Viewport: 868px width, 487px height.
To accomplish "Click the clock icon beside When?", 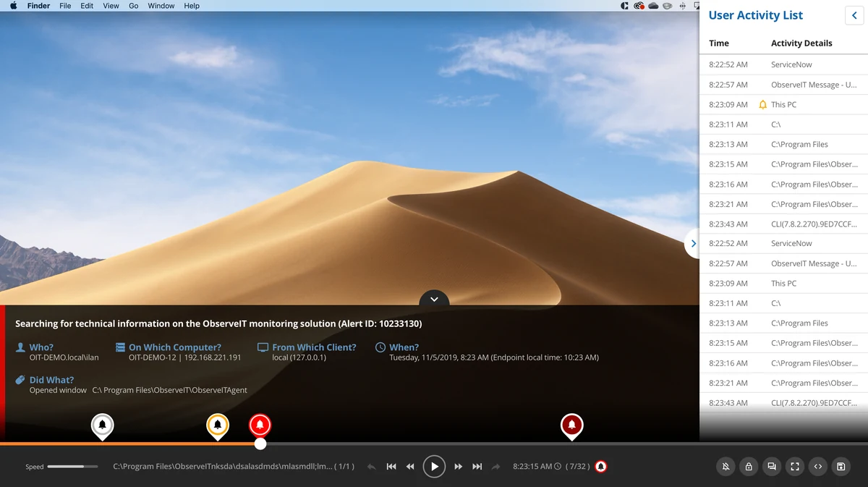I will click(x=380, y=347).
